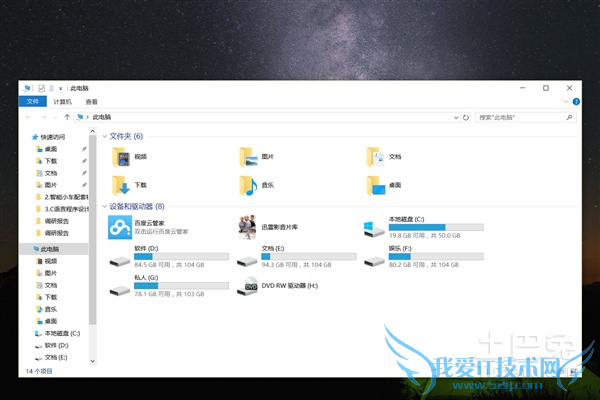Screen dimensions: 600x400
Task: Select 桌面 under 快速访问 in navigation pane
Action: click(51, 149)
